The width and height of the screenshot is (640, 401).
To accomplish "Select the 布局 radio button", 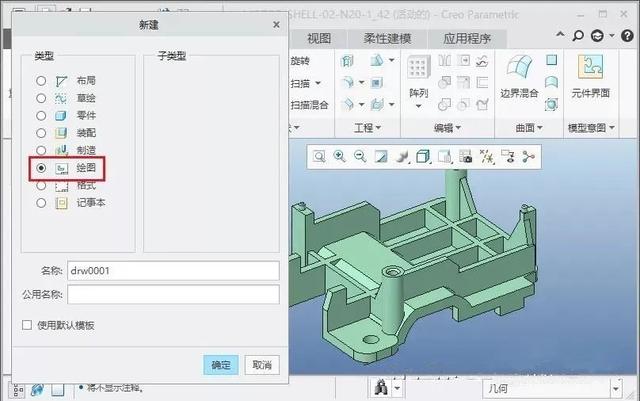I will click(41, 80).
